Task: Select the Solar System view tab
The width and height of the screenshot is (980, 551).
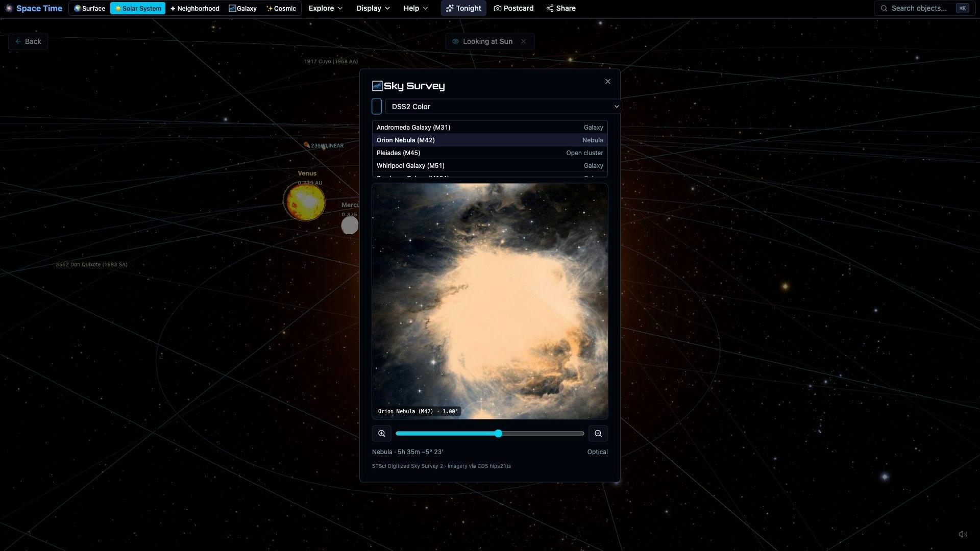Action: coord(138,8)
